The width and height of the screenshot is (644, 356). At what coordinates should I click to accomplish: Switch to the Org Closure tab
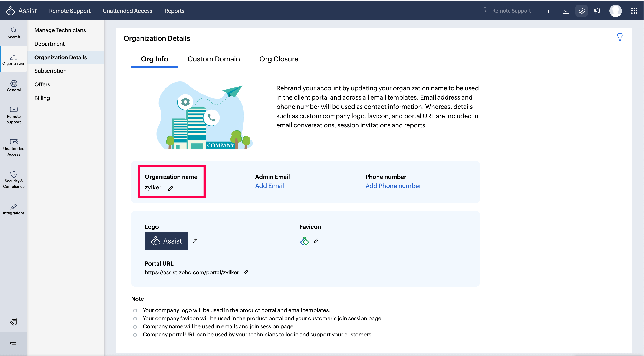279,59
